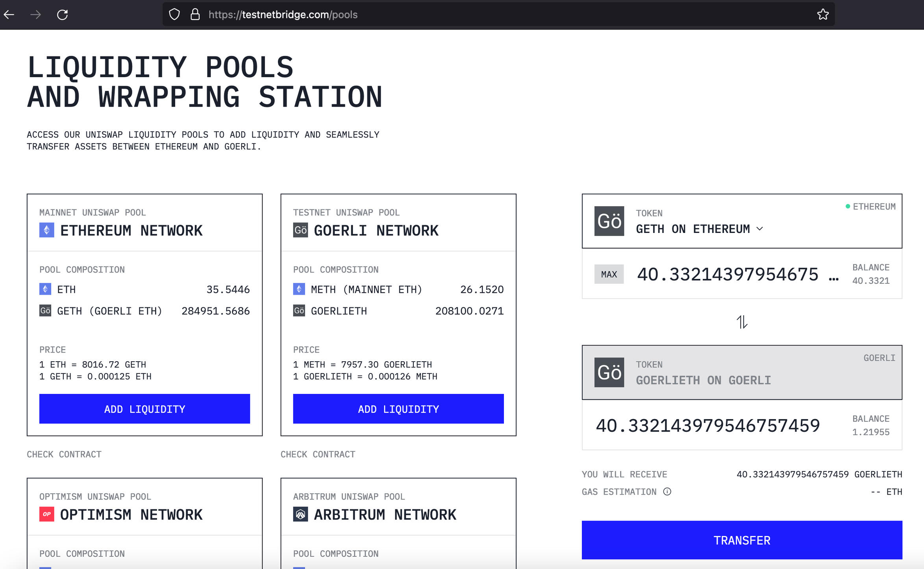Screen dimensions: 924x569
Task: Add liquidity to Ethereum mainnet pool
Action: coord(144,409)
